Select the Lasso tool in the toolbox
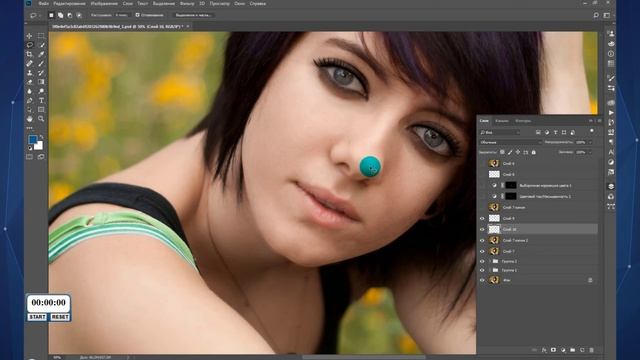Image resolution: width=640 pixels, height=360 pixels. [29, 45]
